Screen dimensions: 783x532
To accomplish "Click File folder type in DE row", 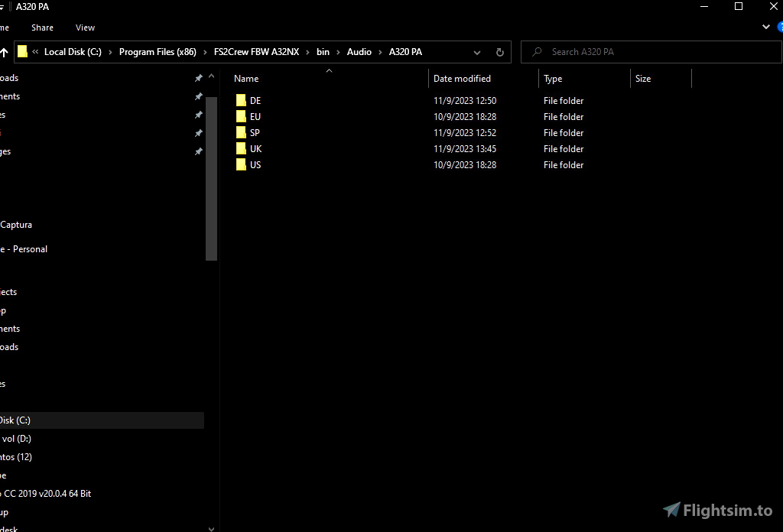I will [x=564, y=100].
